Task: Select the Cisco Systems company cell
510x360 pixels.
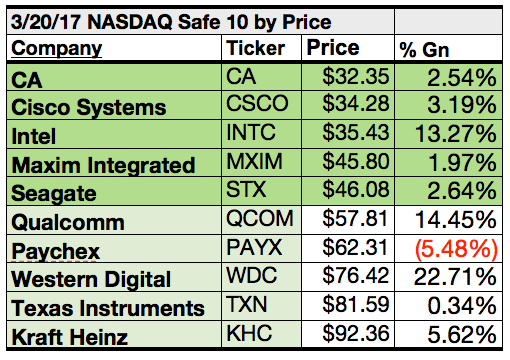Action: click(x=114, y=105)
